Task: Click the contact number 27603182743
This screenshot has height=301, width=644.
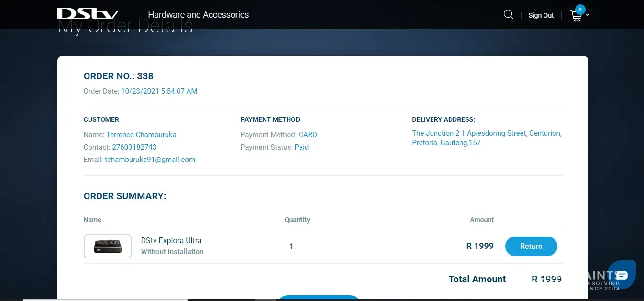Action: (134, 147)
